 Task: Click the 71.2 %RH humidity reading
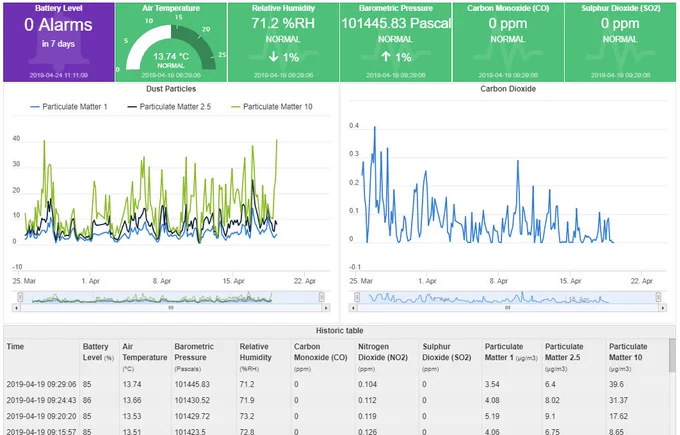coord(283,23)
